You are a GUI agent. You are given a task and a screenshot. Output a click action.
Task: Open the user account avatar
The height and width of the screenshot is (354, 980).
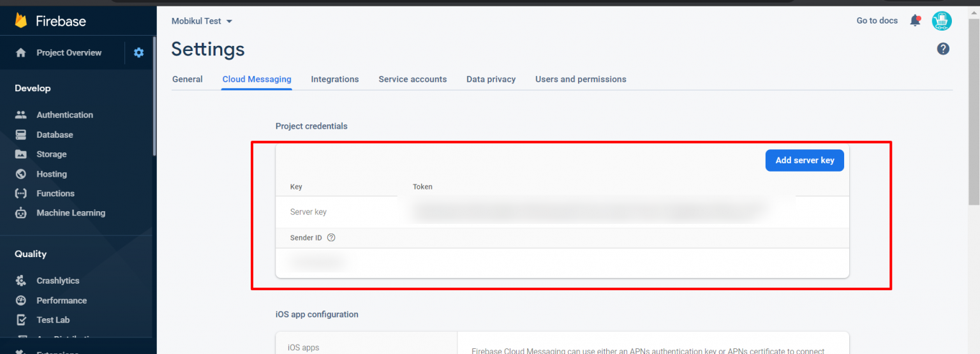[942, 21]
